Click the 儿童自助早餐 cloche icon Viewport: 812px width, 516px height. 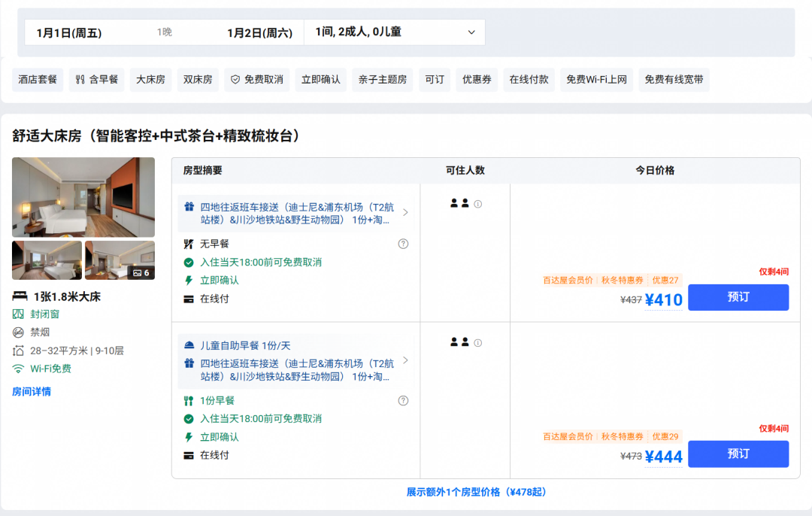(189, 345)
